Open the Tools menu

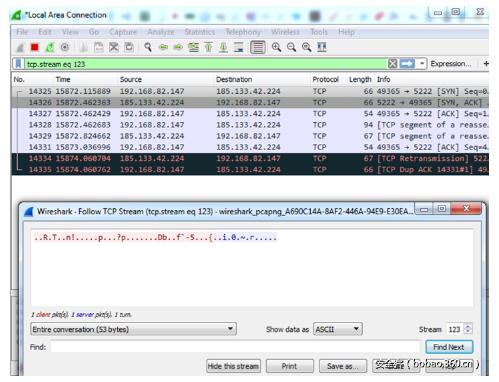(319, 32)
